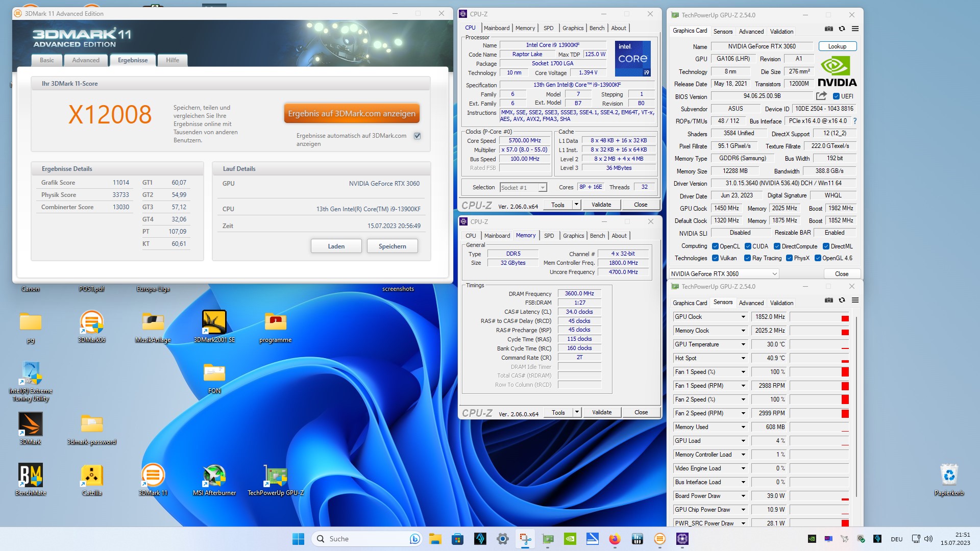The image size is (980, 551).
Task: Launch 3DMark 11 desktop shortcut
Action: pos(153,480)
